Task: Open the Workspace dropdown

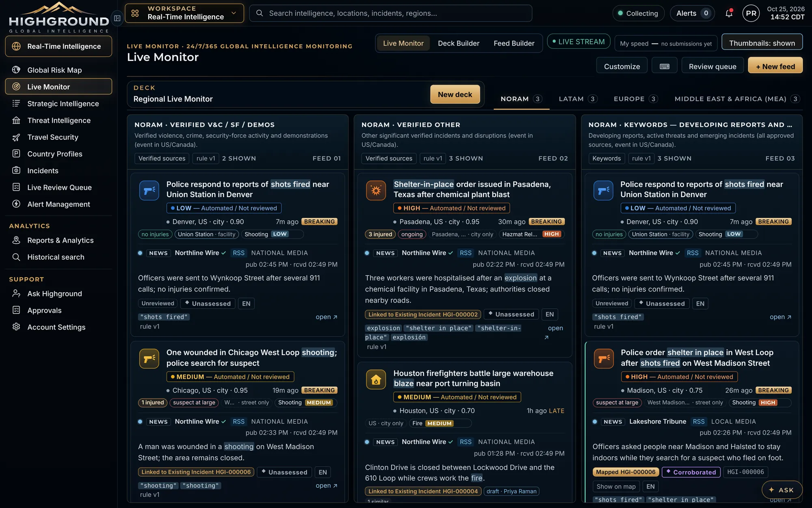Action: pyautogui.click(x=184, y=13)
